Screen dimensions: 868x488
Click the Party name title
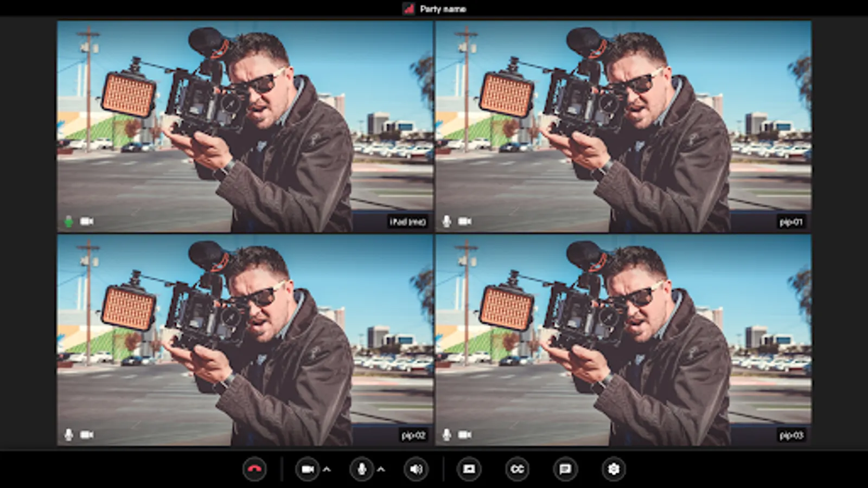(x=443, y=9)
